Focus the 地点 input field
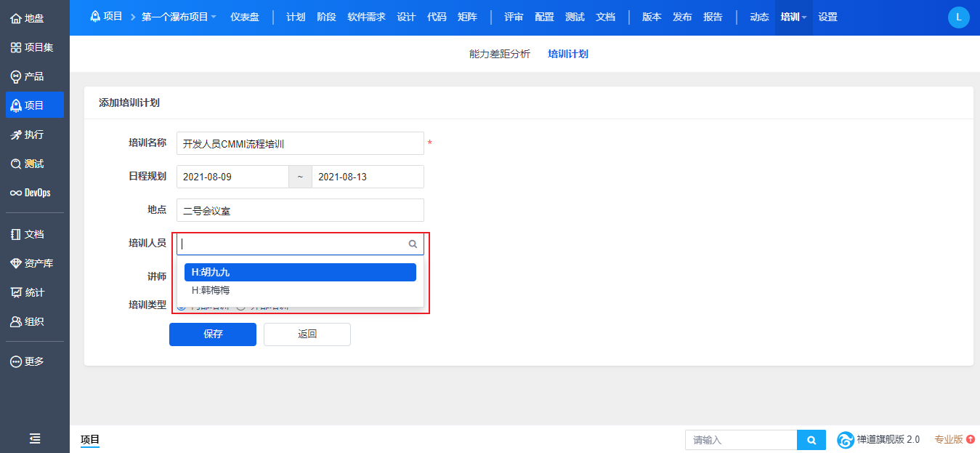This screenshot has width=980, height=453. pyautogui.click(x=300, y=210)
